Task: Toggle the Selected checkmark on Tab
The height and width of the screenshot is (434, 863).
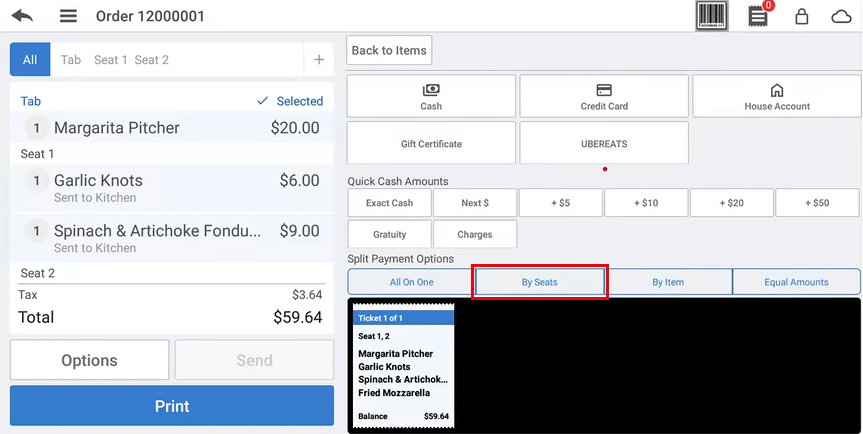Action: pos(290,101)
